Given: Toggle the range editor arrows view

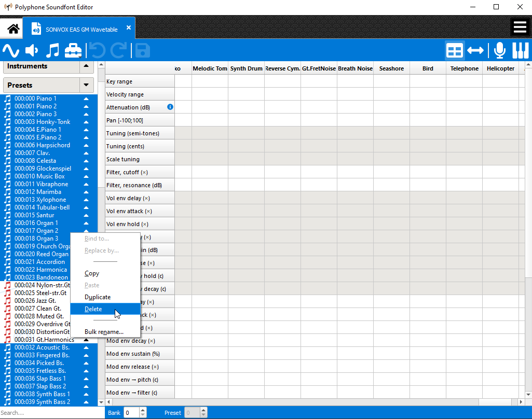Looking at the screenshot, I should [x=475, y=50].
